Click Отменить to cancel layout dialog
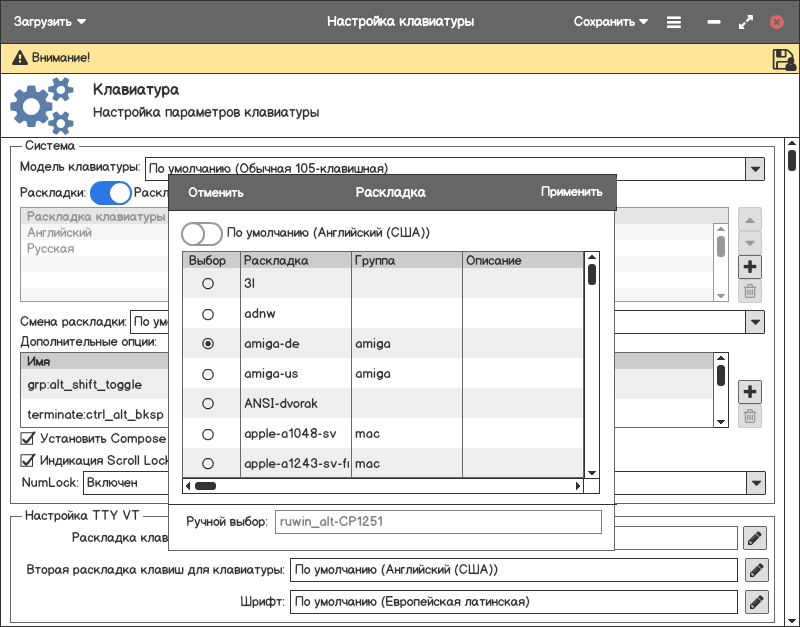 216,193
